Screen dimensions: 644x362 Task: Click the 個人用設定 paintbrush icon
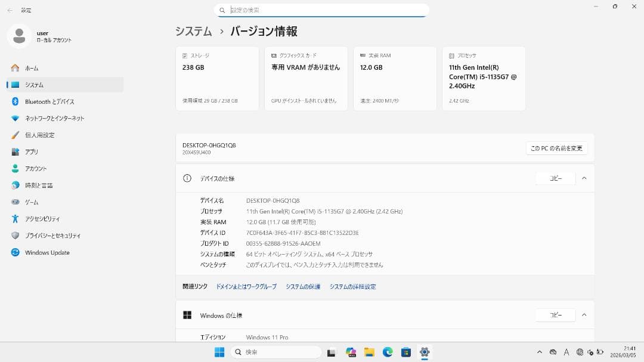click(x=15, y=135)
